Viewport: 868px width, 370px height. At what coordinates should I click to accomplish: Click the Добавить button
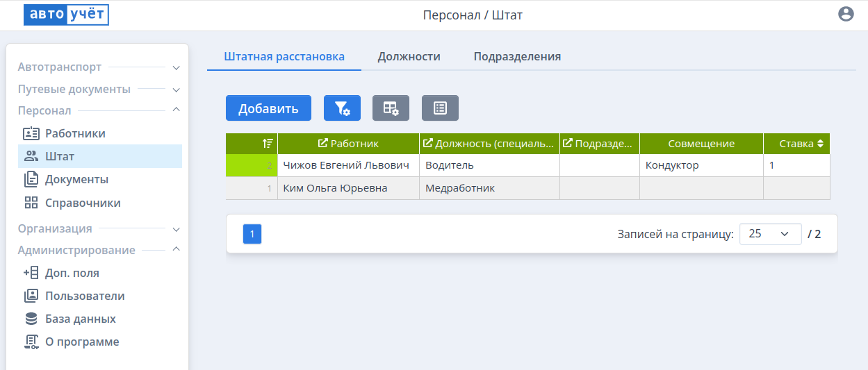[268, 108]
